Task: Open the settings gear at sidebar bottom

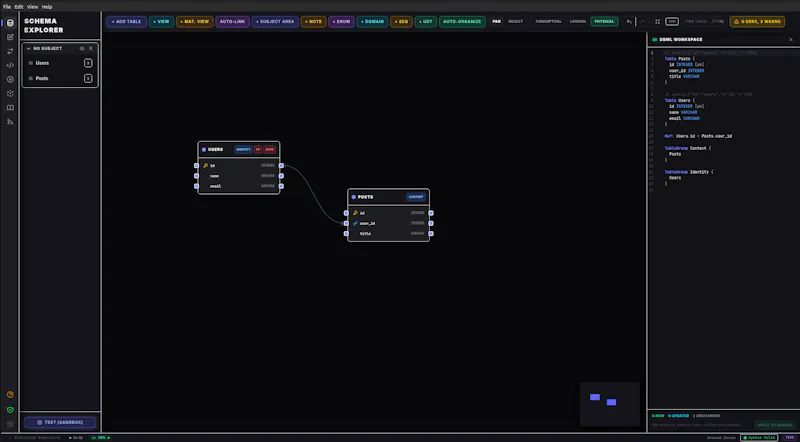Action: tap(10, 424)
